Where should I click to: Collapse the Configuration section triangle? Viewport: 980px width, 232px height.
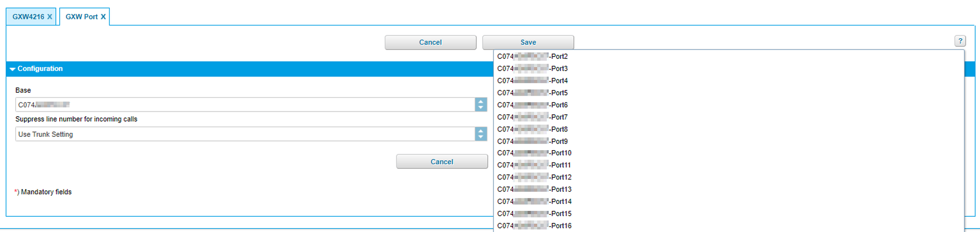pyautogui.click(x=12, y=69)
